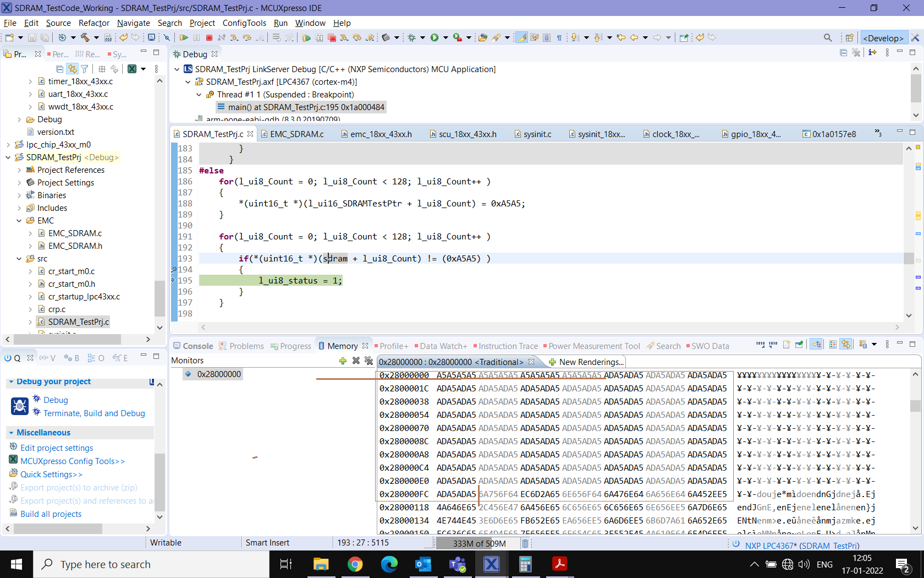The image size is (924, 578).
Task: Expand the Project Settings tree node
Action: tap(19, 183)
